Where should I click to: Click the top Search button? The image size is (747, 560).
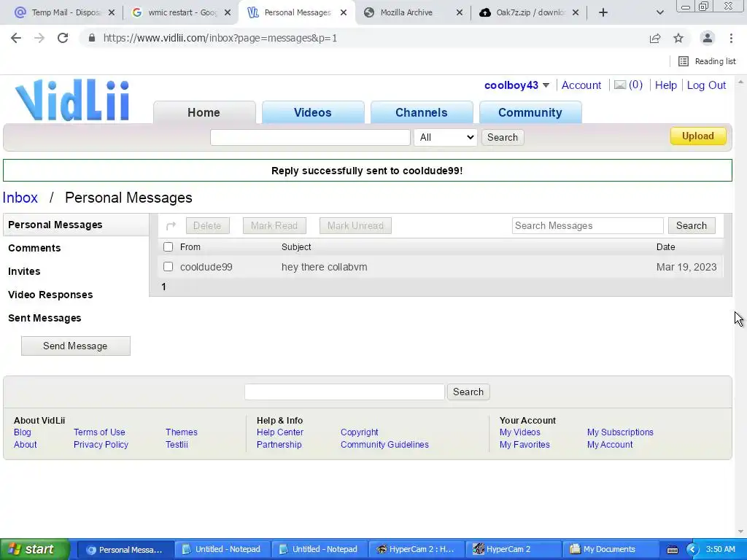(502, 137)
